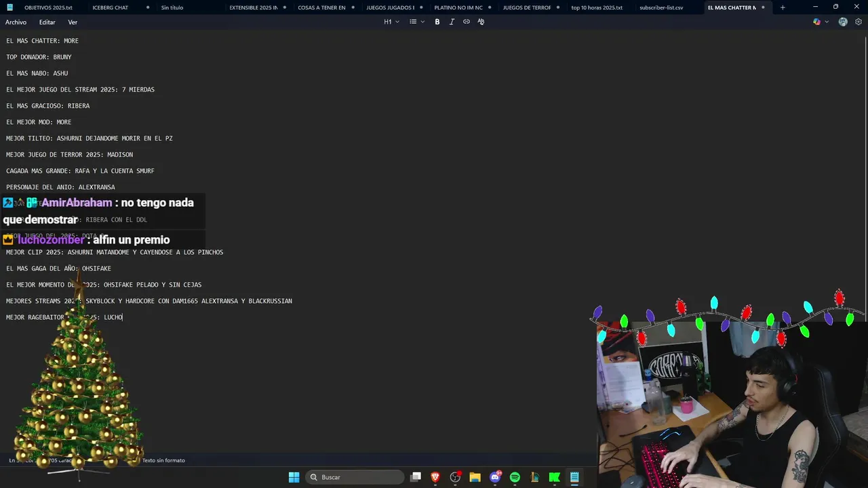The width and height of the screenshot is (868, 488).
Task: Clear formatting with the toolbar icon
Action: (481, 22)
